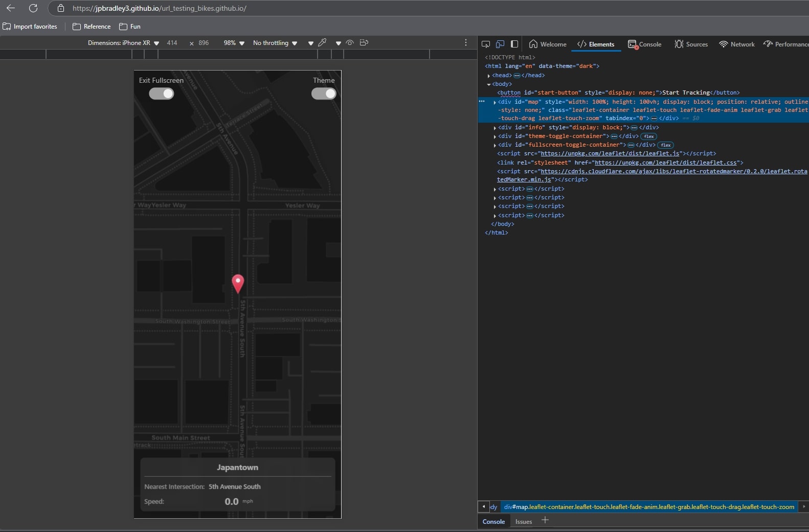Viewport: 809px width, 532px height.
Task: Switch to the Performance tab
Action: tap(786, 44)
